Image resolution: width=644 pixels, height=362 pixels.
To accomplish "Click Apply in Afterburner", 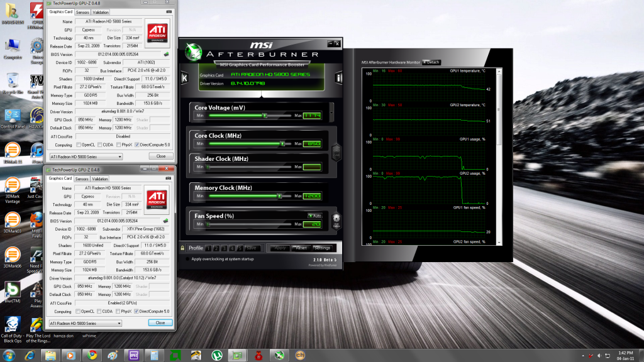I will point(280,248).
